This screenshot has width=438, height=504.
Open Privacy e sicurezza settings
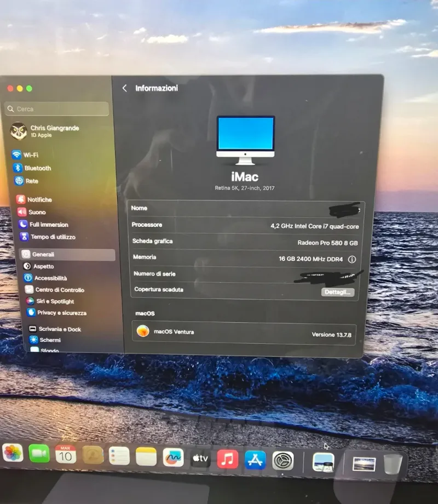tap(57, 313)
